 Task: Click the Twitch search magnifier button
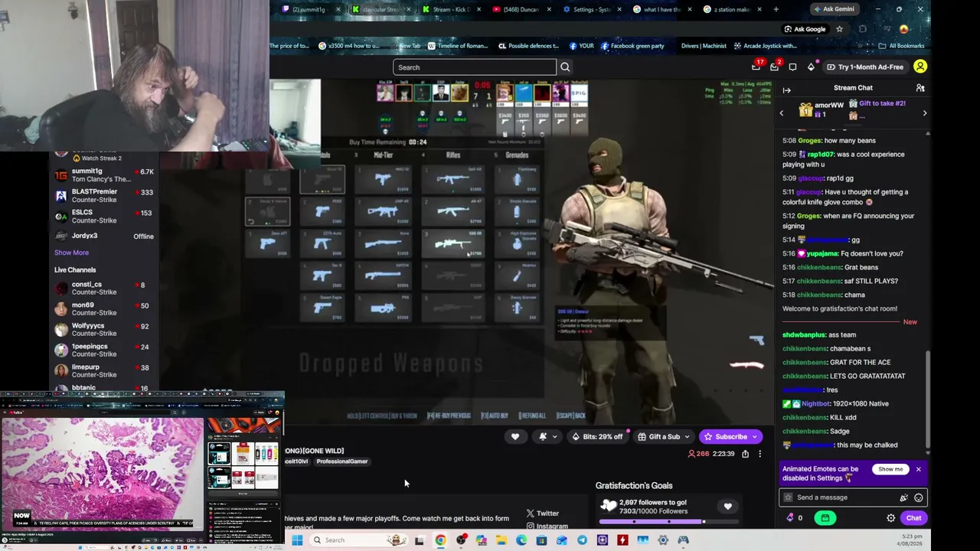[565, 67]
